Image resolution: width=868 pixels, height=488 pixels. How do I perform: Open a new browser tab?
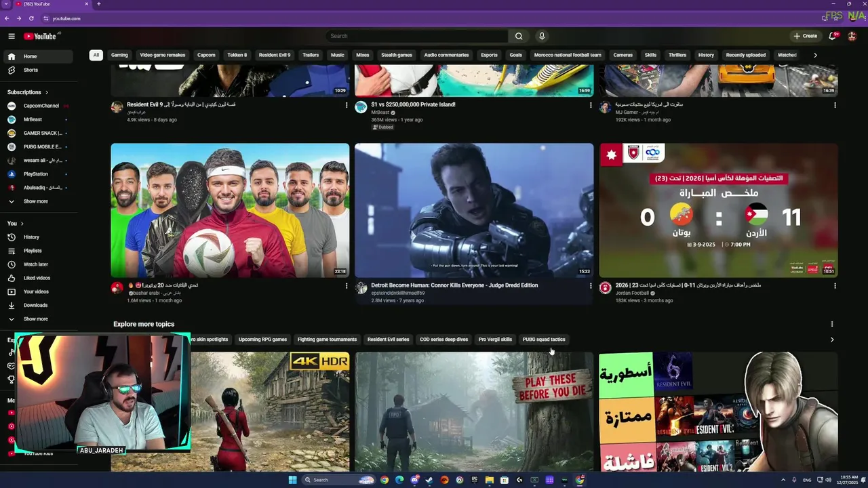98,4
